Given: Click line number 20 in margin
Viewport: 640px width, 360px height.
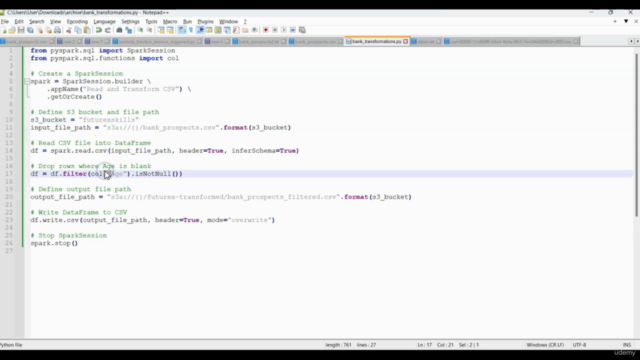Looking at the screenshot, I should point(9,197).
